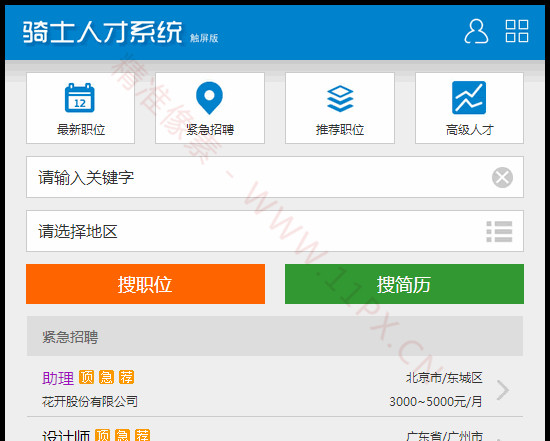The width and height of the screenshot is (550, 441).
Task: Click the orange 搜职位 button
Action: pyautogui.click(x=145, y=284)
